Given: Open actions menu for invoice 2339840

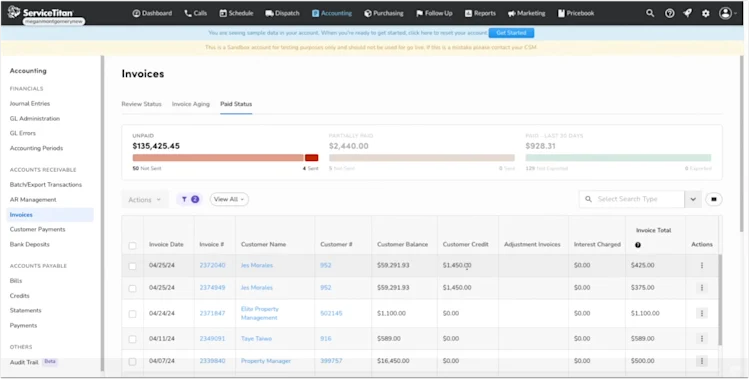Looking at the screenshot, I should (x=702, y=361).
